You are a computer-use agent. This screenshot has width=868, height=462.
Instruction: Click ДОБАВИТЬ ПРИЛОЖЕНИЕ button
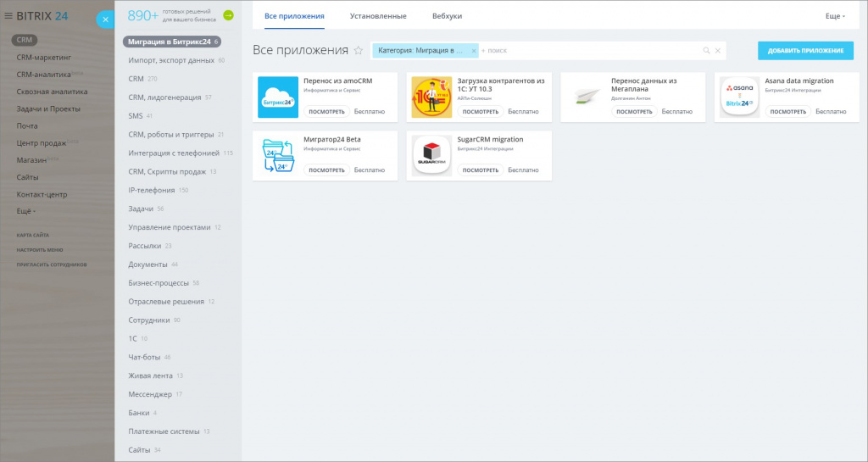tap(805, 50)
